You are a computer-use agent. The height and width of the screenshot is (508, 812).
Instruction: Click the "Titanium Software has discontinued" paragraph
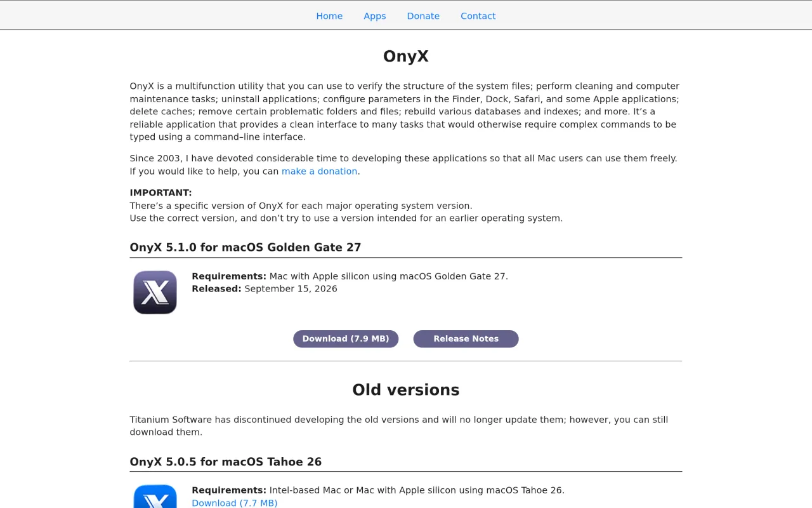[x=406, y=426]
